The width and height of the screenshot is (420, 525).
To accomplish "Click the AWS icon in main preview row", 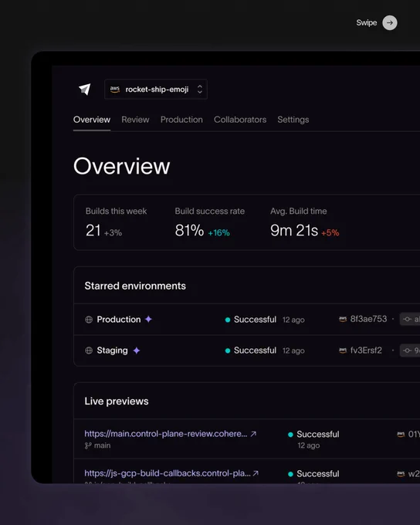I will click(401, 434).
